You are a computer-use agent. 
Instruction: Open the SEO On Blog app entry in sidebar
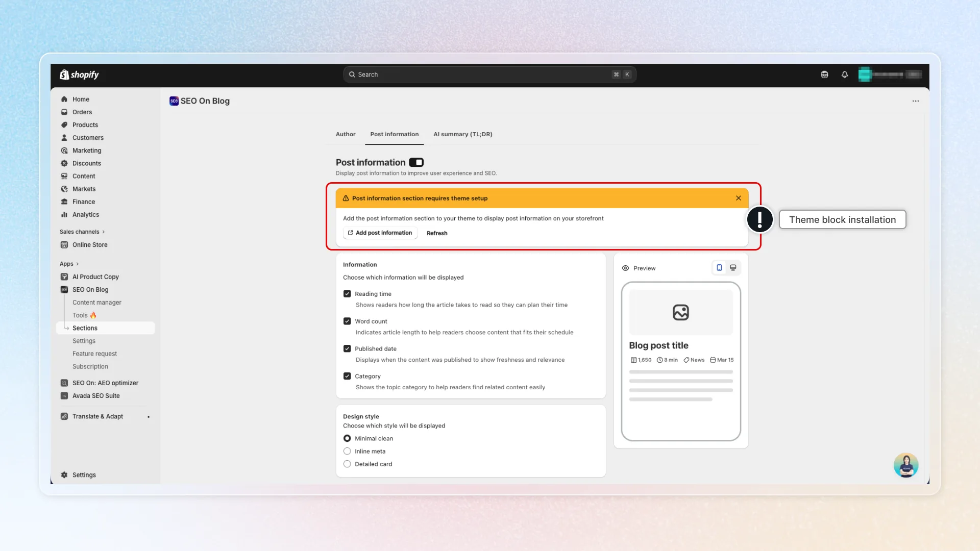pos(90,290)
